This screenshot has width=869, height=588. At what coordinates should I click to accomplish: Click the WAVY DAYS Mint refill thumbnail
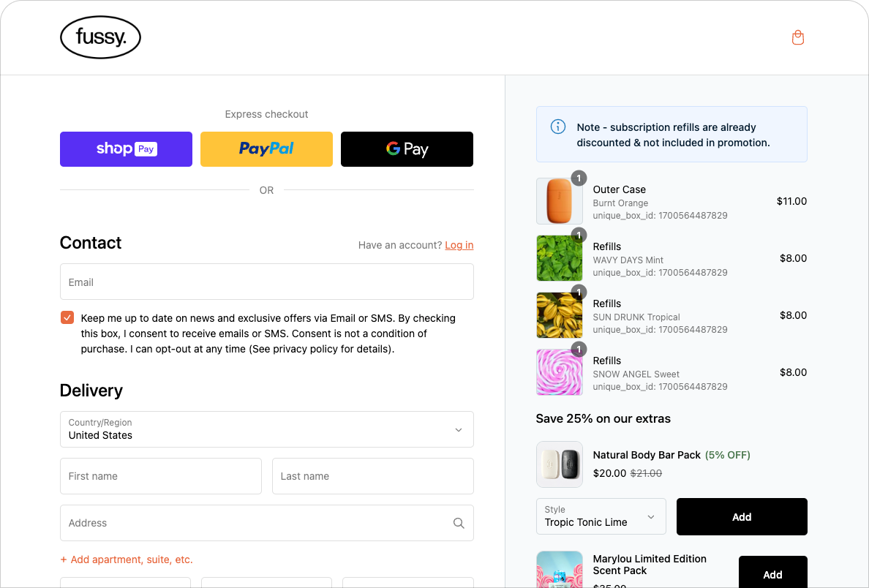pos(559,258)
